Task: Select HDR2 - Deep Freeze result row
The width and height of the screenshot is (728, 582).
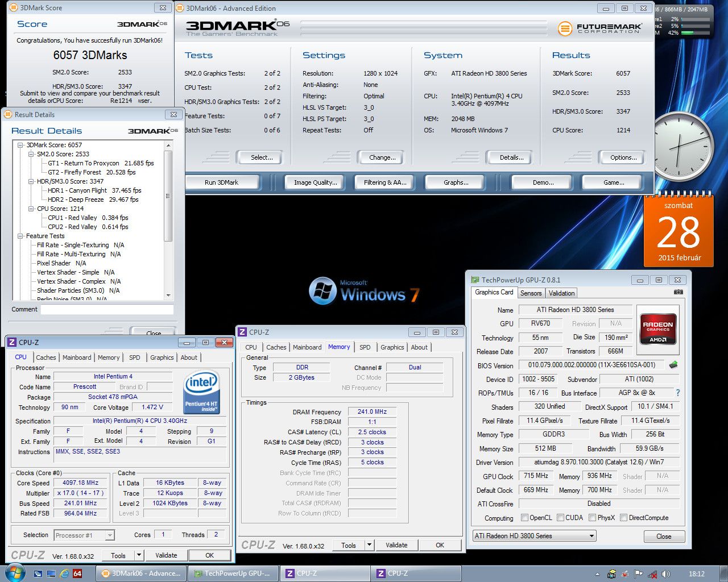Action: pyautogui.click(x=93, y=199)
